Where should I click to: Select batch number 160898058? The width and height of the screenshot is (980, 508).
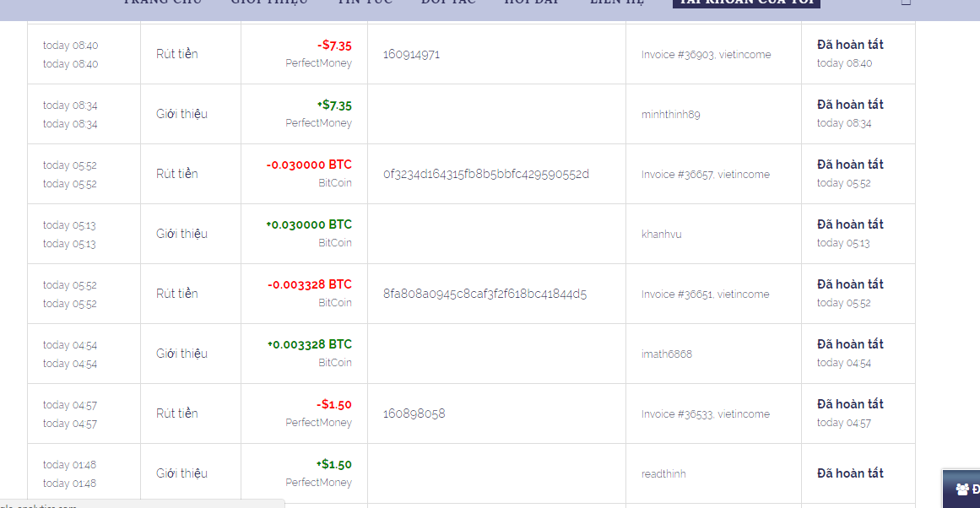[x=414, y=413]
